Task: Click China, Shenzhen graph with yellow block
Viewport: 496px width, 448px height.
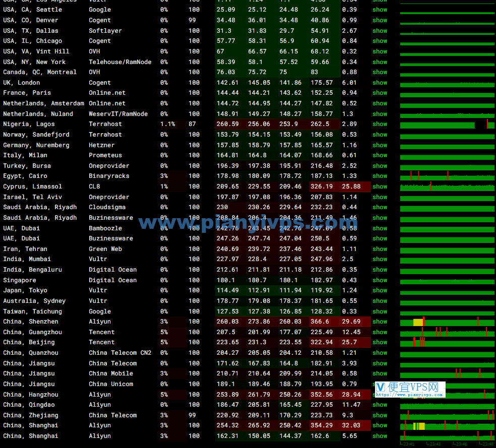Action: [x=447, y=322]
